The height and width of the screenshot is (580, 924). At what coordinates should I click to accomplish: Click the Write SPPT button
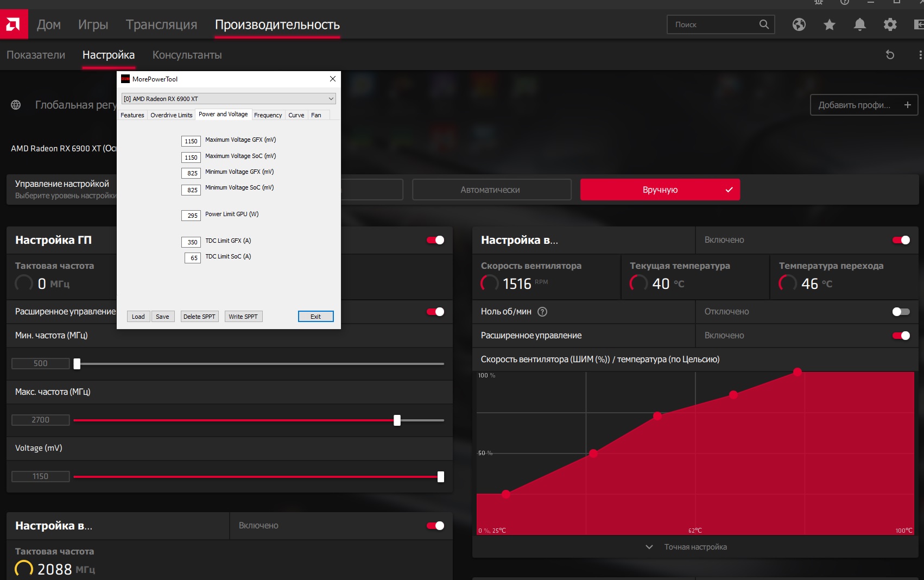[243, 317]
